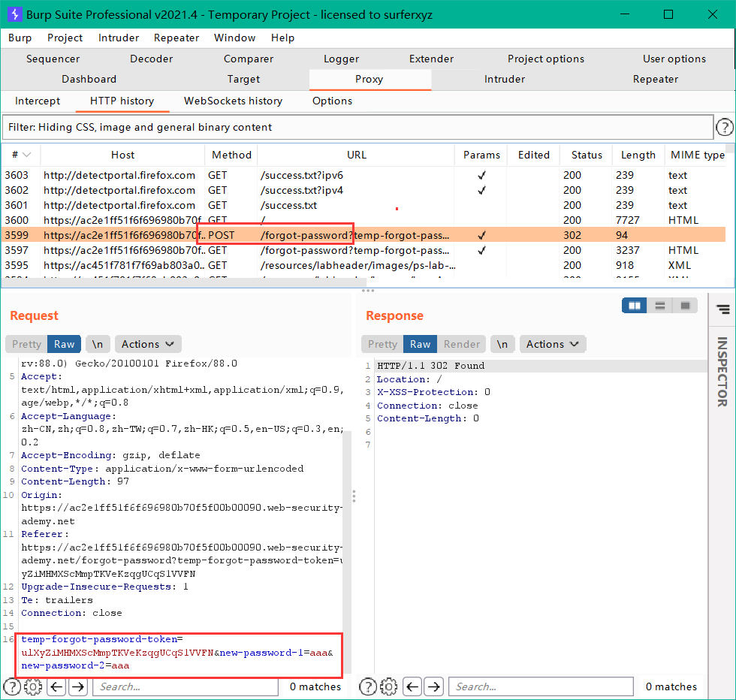
Task: Open the Intruder menu
Action: [119, 38]
